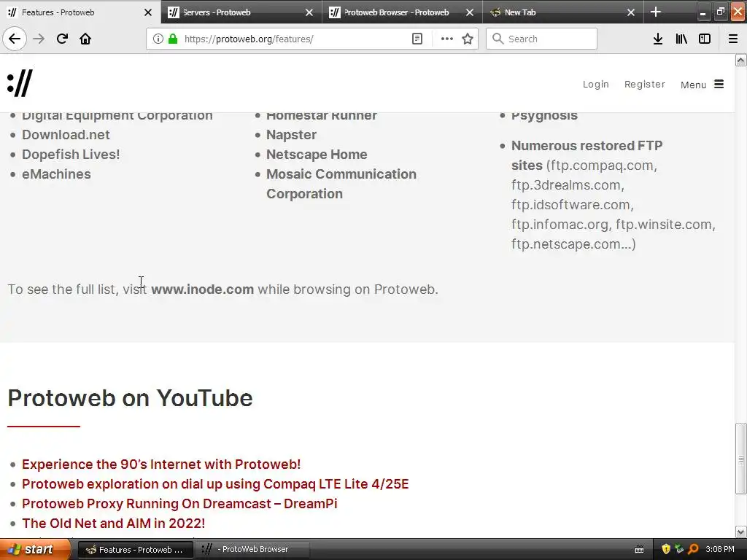The width and height of the screenshot is (747, 560).
Task: Go back with the browser back arrow
Action: 15,39
